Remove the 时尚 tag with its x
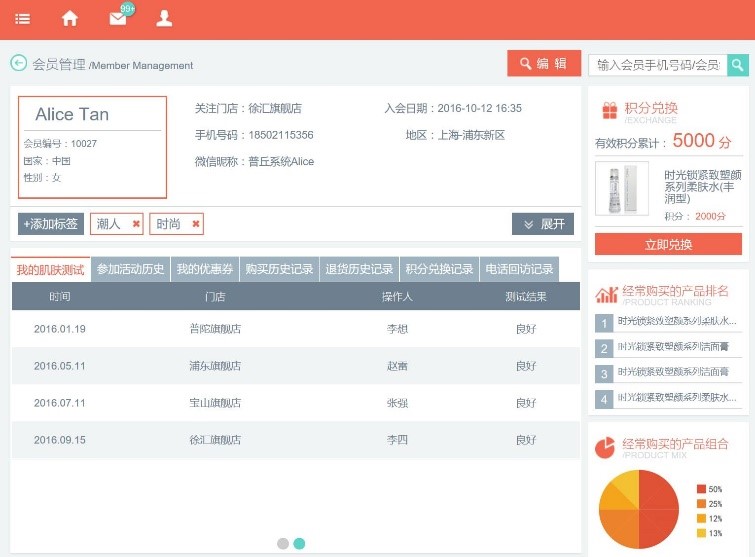Image resolution: width=755 pixels, height=557 pixels. 196,224
